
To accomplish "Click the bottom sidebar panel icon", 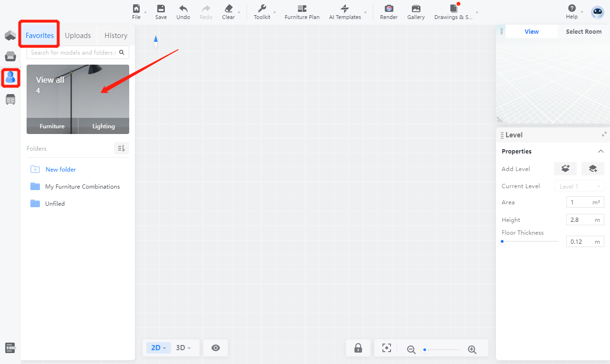I will pyautogui.click(x=10, y=348).
